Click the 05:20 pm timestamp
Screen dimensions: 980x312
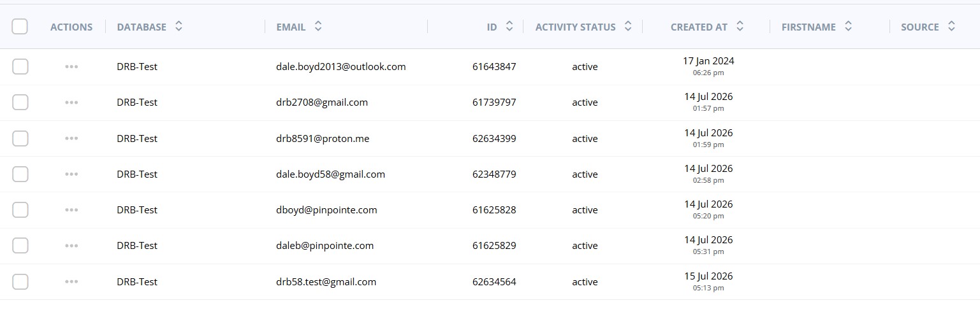click(x=708, y=216)
